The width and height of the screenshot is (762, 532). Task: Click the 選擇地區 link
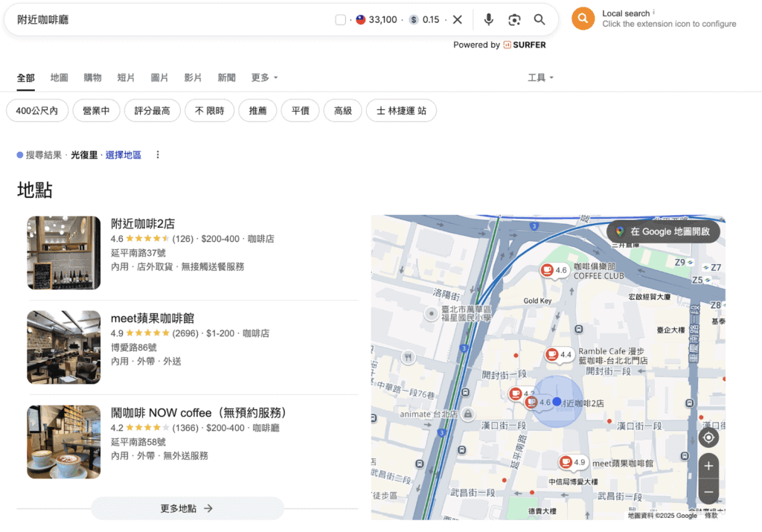point(124,155)
